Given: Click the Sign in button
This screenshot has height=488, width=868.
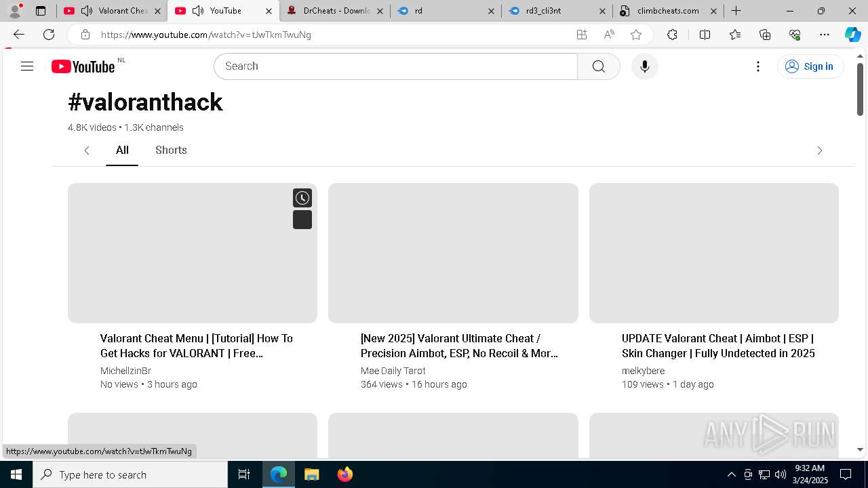Looking at the screenshot, I should click(x=810, y=66).
